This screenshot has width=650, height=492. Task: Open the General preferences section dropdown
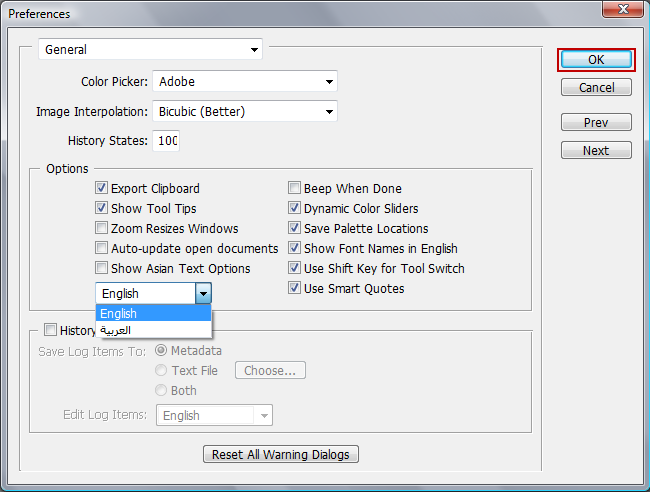coord(150,49)
